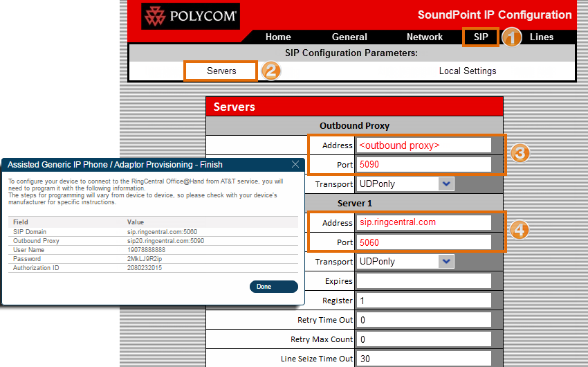Select Password value 2MkLJ9R2ip

click(145, 259)
